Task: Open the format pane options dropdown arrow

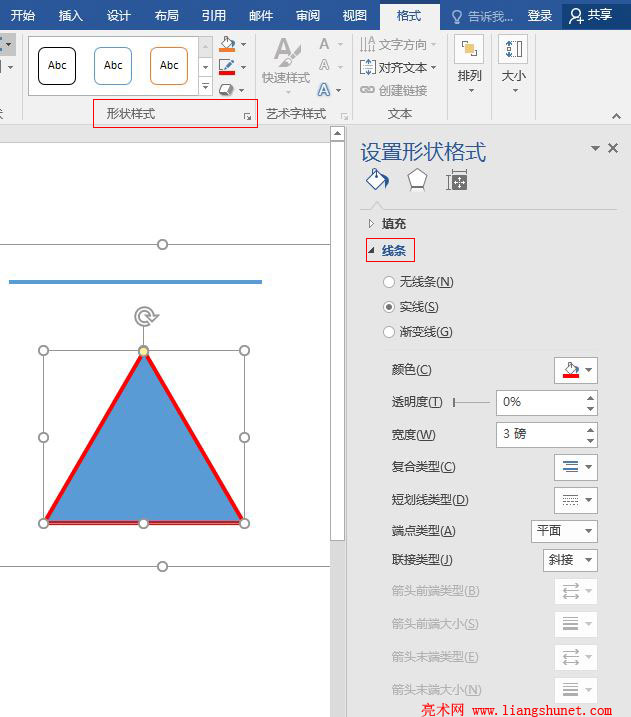Action: point(595,148)
